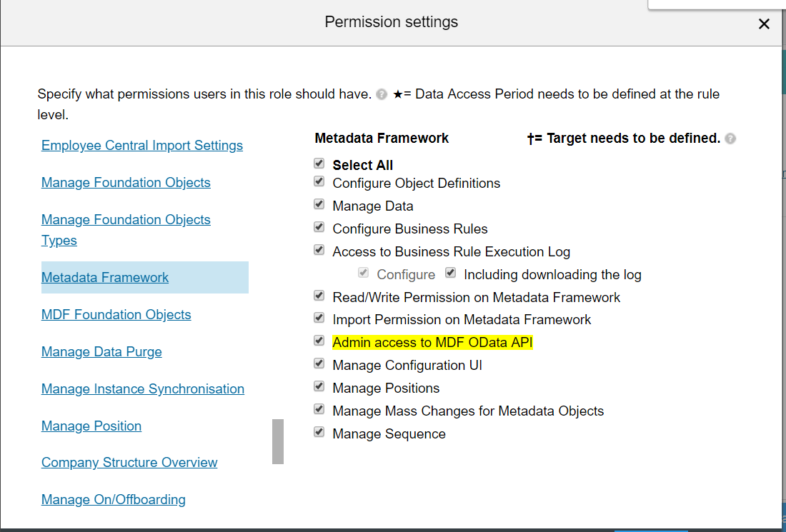786x532 pixels.
Task: Uncheck Manage Sequence checkbox
Action: tap(319, 432)
